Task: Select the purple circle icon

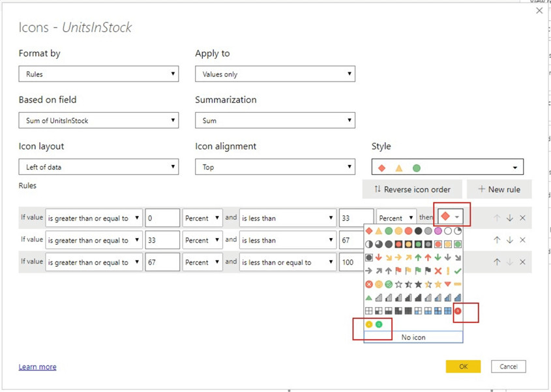Action: [438, 231]
